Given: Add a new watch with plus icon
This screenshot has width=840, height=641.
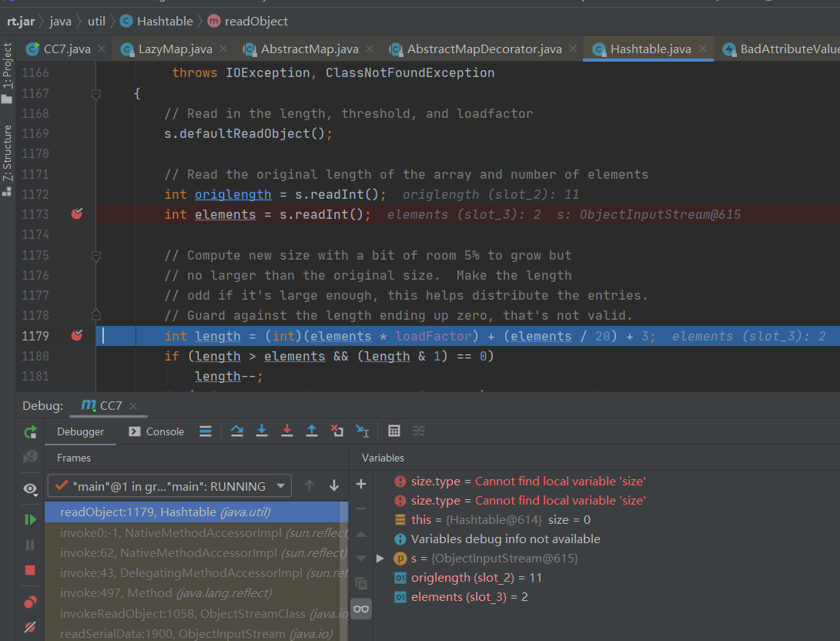Looking at the screenshot, I should tap(361, 484).
